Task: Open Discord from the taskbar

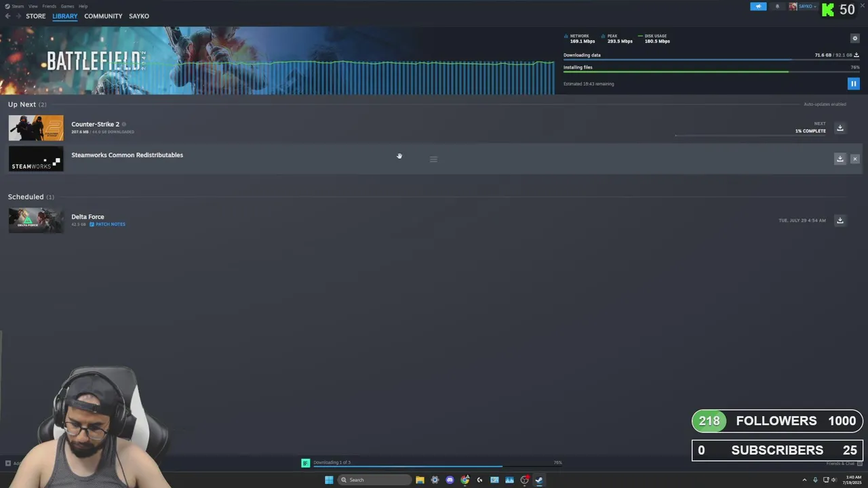Action: (x=450, y=480)
